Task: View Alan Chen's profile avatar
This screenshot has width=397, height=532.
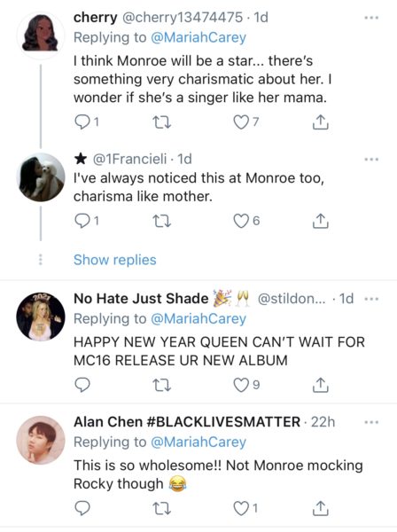Action: [41, 440]
